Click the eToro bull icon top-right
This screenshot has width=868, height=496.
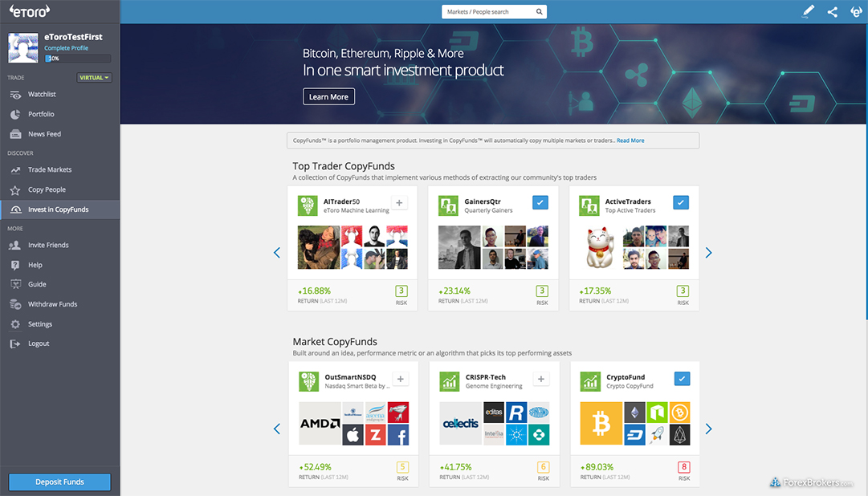click(x=856, y=11)
